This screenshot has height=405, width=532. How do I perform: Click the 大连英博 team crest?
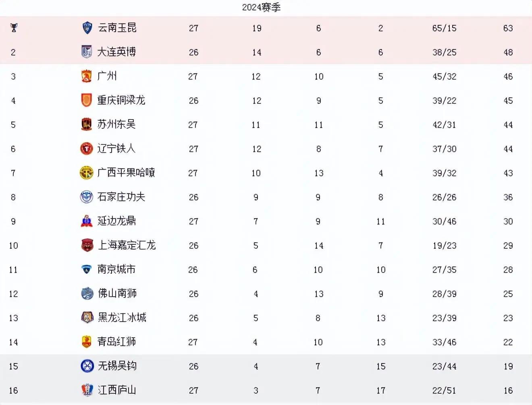coord(87,52)
